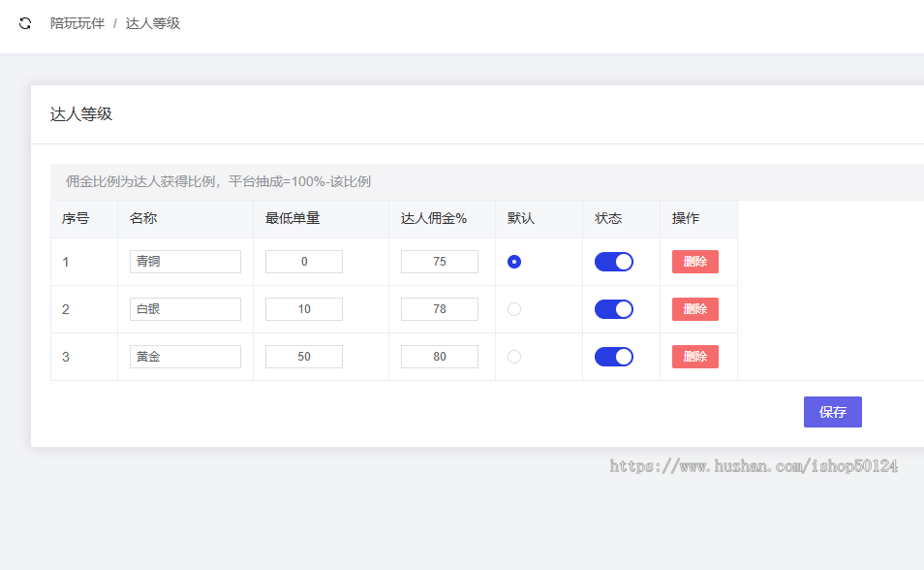Focus the minimum orders field showing 10

coord(303,309)
